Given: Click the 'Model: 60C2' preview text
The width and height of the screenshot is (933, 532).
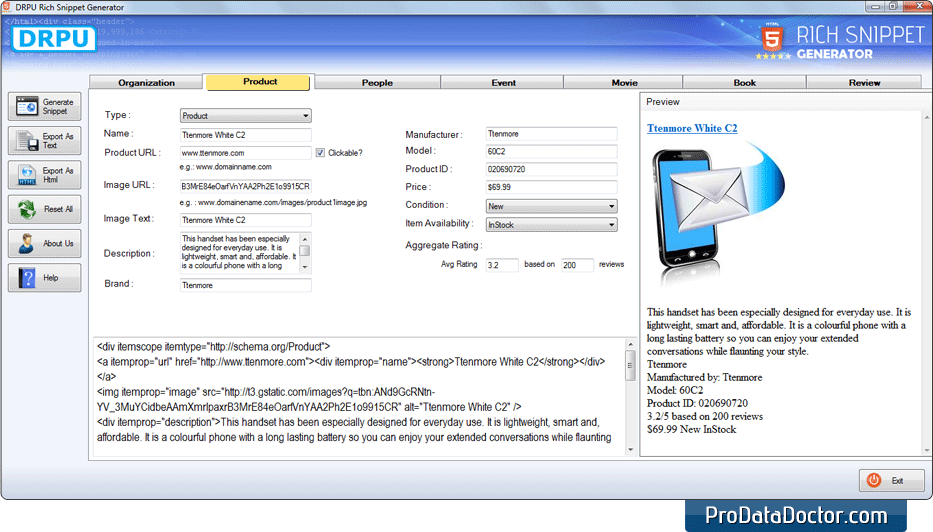Looking at the screenshot, I should tap(675, 390).
